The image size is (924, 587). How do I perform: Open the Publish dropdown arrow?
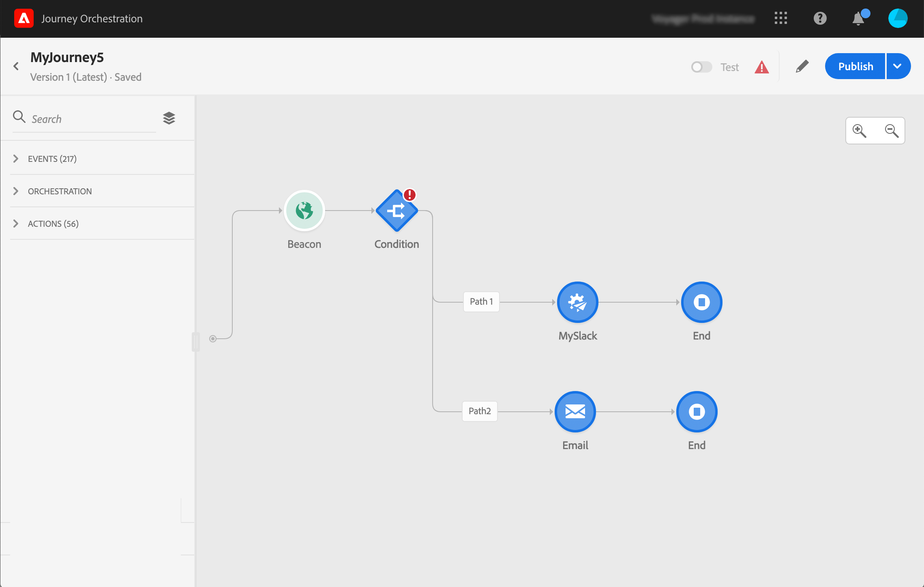click(898, 66)
